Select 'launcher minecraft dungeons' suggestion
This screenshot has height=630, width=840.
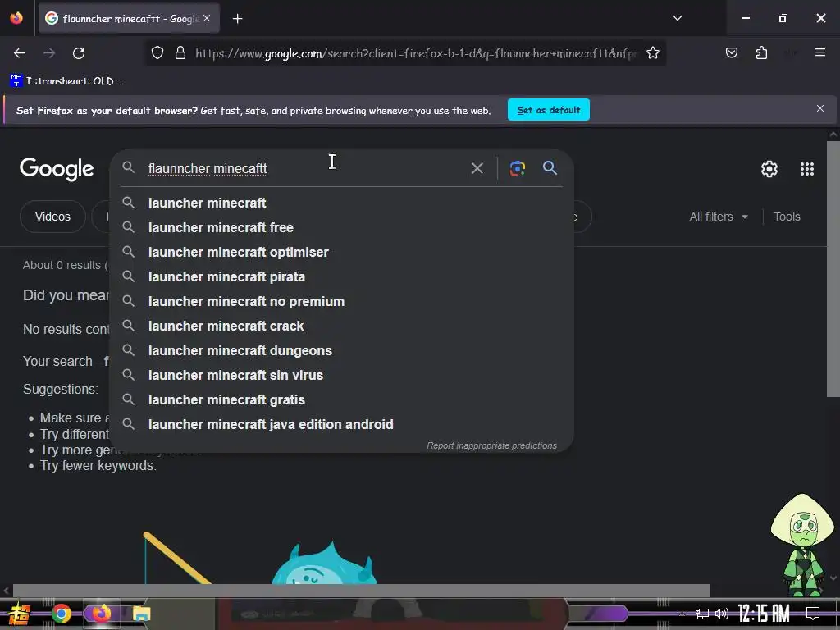341,351
